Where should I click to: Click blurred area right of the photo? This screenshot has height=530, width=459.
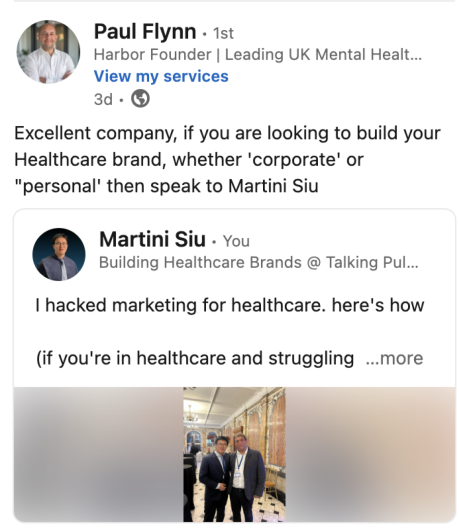click(x=370, y=454)
